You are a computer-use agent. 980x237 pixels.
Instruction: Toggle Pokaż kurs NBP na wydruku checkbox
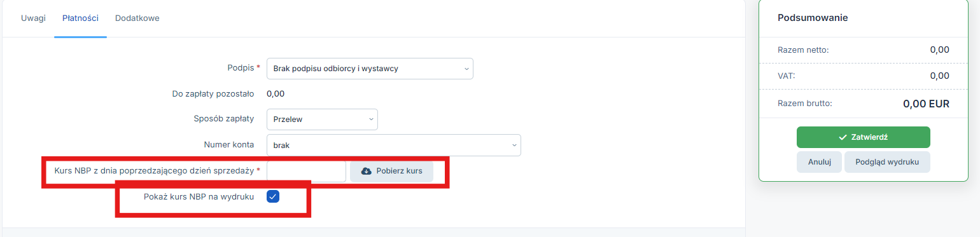click(x=273, y=196)
